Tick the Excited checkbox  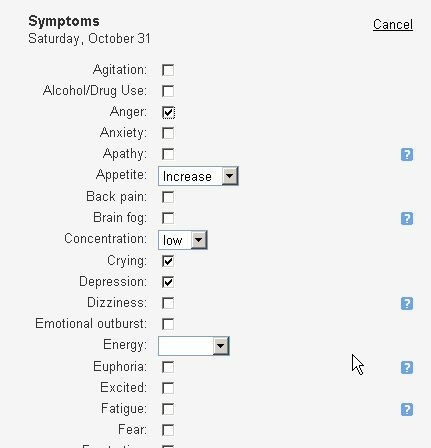point(168,388)
